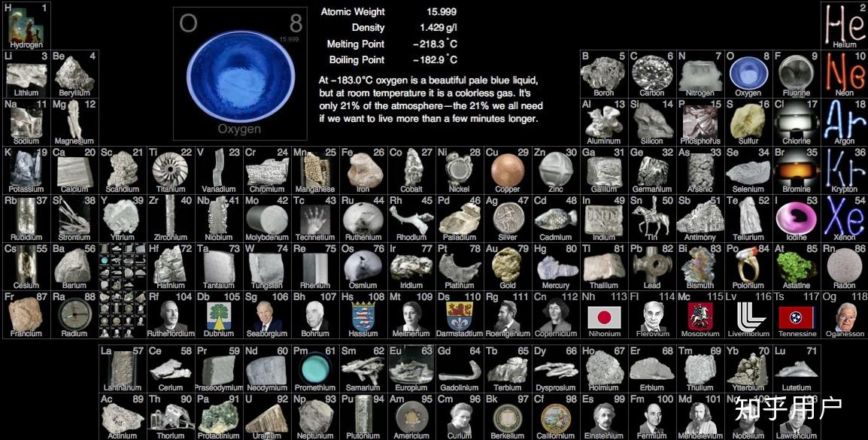The width and height of the screenshot is (868, 440).
Task: Click the Radium clock tile
Action: [74, 315]
